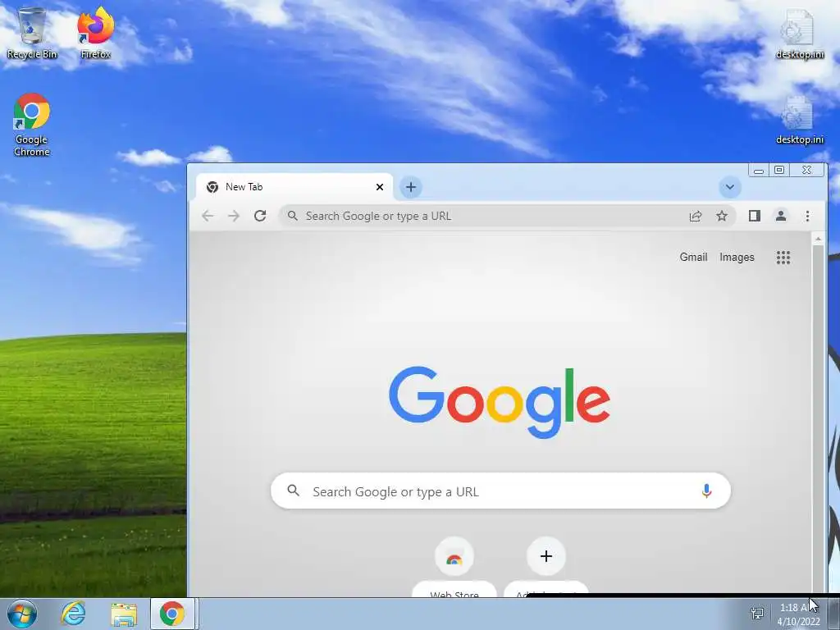Close the New Tab tab
This screenshot has width=840, height=630.
380,187
